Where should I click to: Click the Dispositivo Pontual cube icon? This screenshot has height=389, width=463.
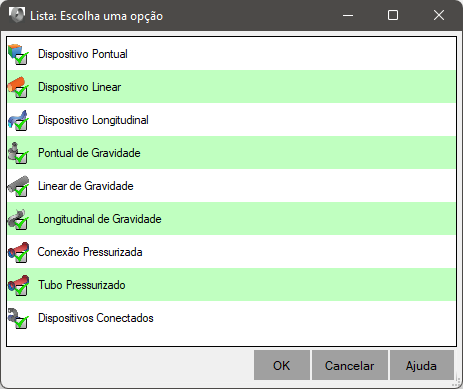(18, 54)
